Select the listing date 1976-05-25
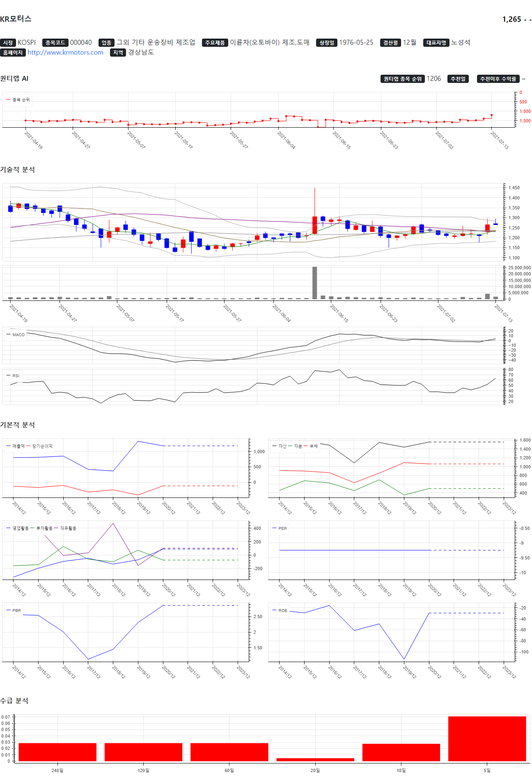The height and width of the screenshot is (777, 532). coord(356,43)
